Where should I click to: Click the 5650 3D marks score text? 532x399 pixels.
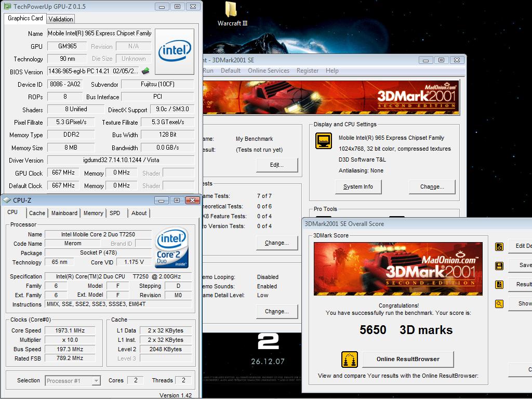tap(406, 330)
